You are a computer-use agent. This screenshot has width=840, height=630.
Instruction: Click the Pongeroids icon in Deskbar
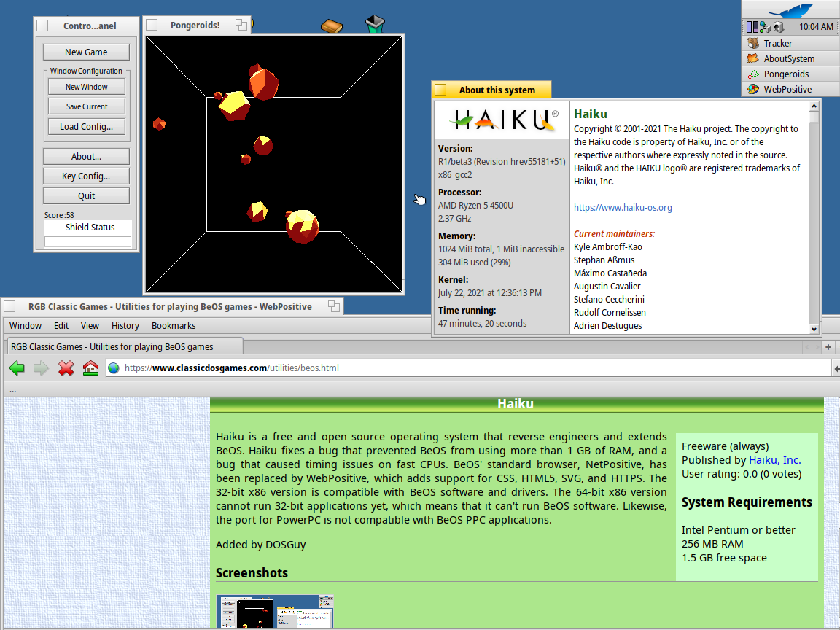click(753, 74)
